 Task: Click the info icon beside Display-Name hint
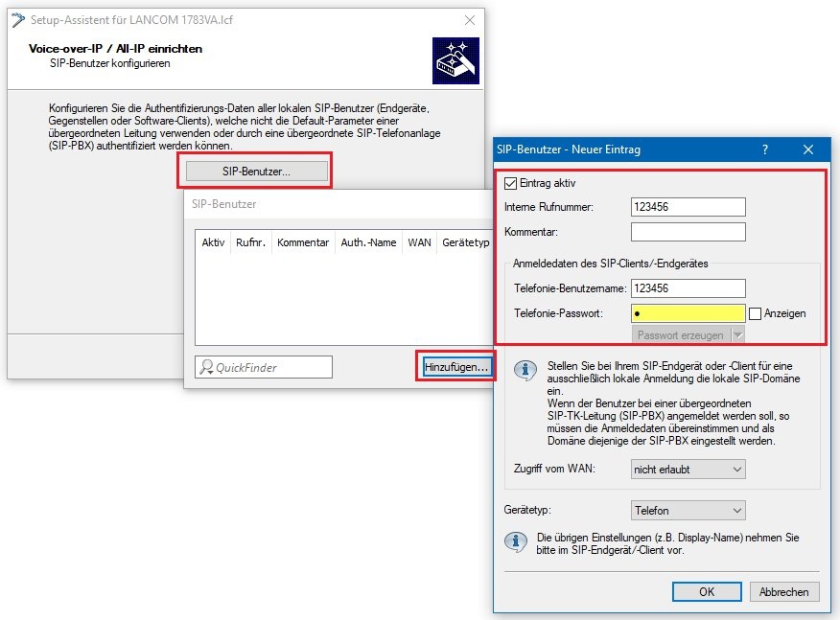tap(515, 542)
